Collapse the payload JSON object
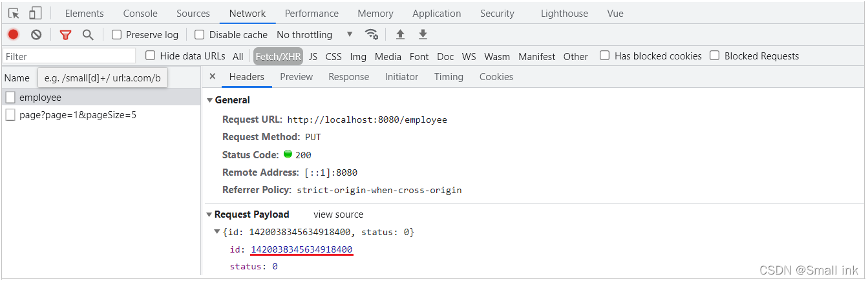Viewport: 868px width, 281px height. (217, 232)
